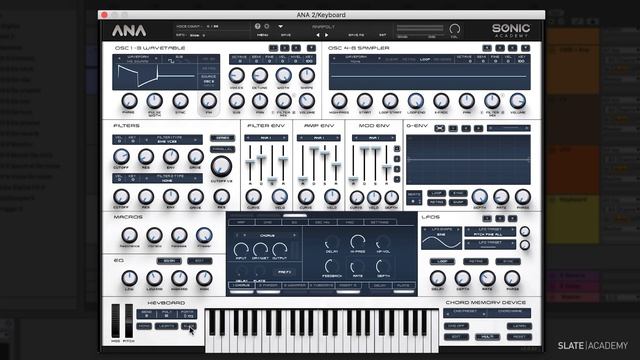
Task: Select the 2 Phaser FX slot tab
Action: [x=268, y=286]
